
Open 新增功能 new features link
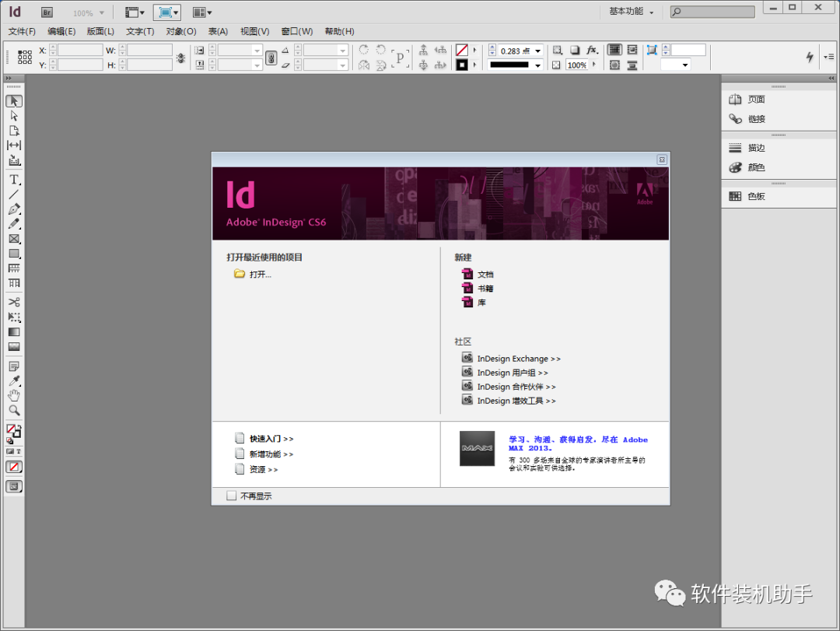pyautogui.click(x=271, y=454)
